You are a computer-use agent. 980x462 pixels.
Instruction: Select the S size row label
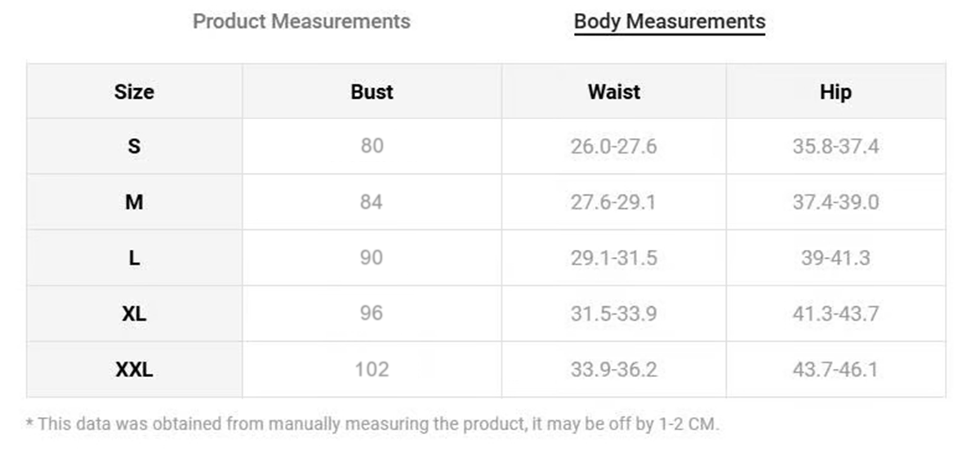pyautogui.click(x=134, y=147)
